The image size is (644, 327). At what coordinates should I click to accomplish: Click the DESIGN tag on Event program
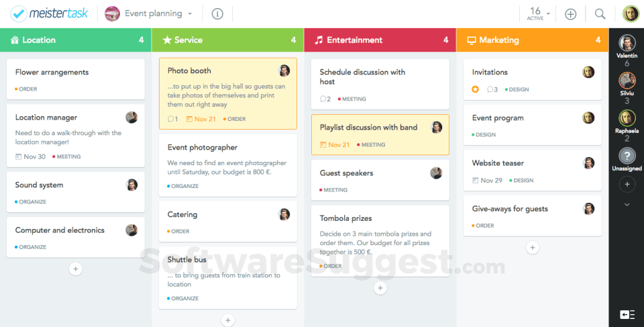click(x=484, y=134)
